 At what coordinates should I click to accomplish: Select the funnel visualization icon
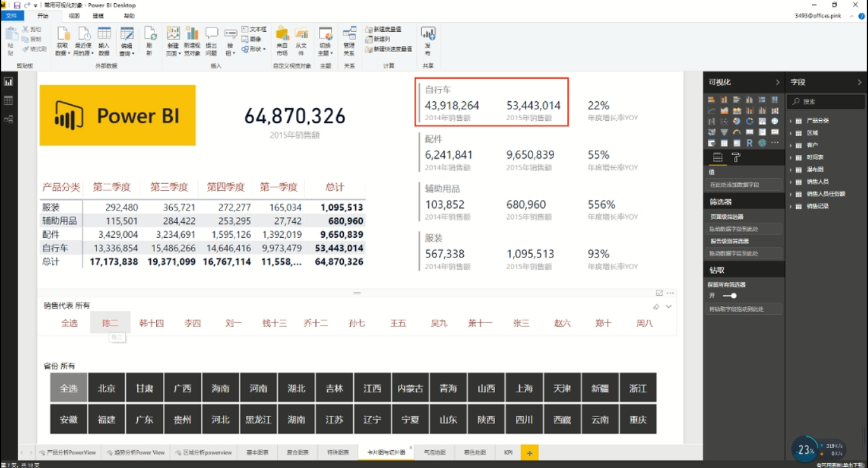[x=724, y=132]
